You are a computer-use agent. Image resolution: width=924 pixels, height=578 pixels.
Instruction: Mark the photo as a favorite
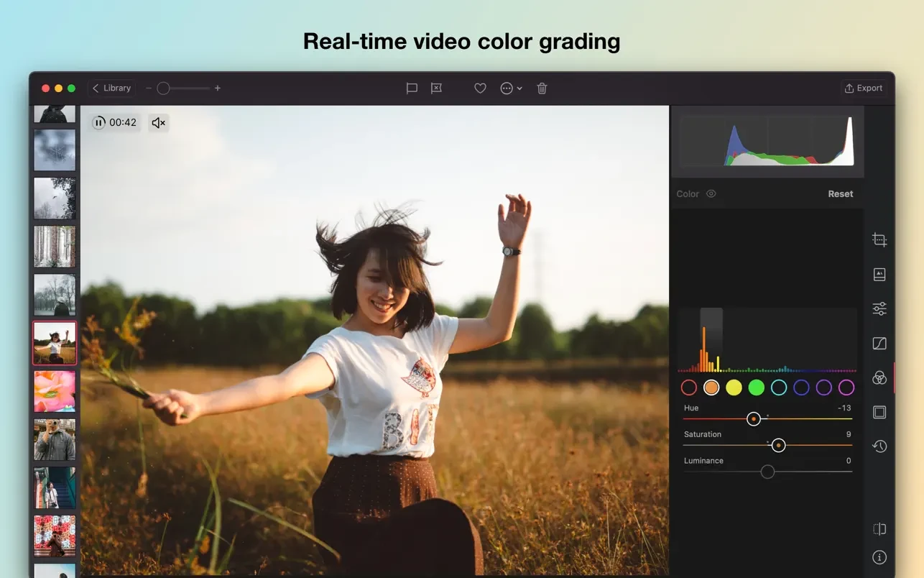[x=479, y=88]
